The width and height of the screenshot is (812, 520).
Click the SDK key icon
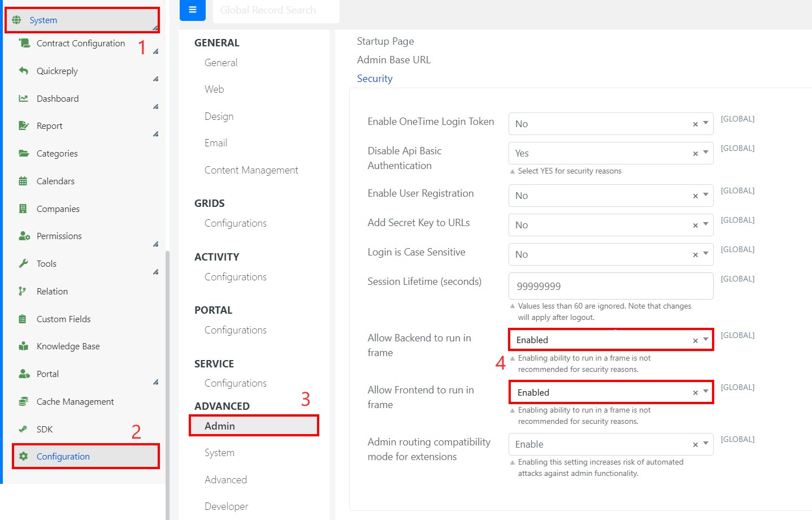23,429
